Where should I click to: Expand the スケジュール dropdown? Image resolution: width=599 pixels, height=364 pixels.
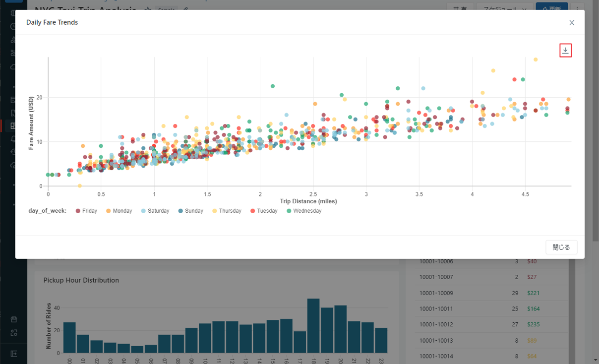pyautogui.click(x=503, y=8)
